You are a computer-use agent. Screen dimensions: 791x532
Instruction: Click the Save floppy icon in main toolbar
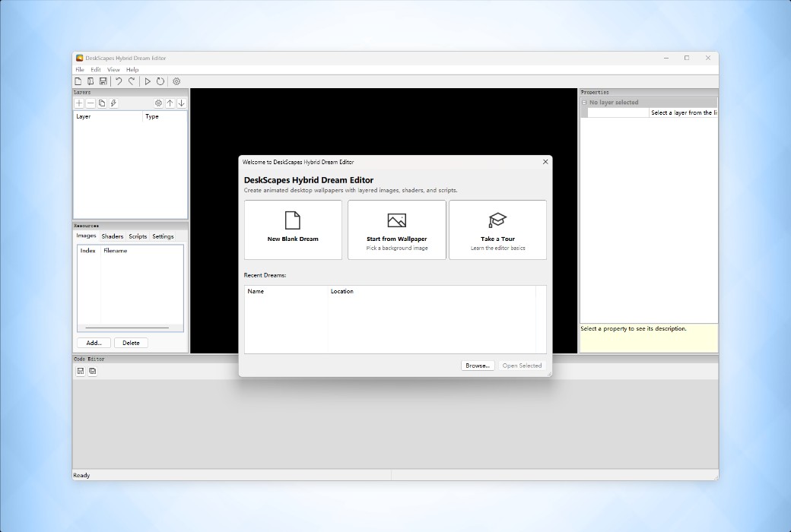tap(103, 81)
